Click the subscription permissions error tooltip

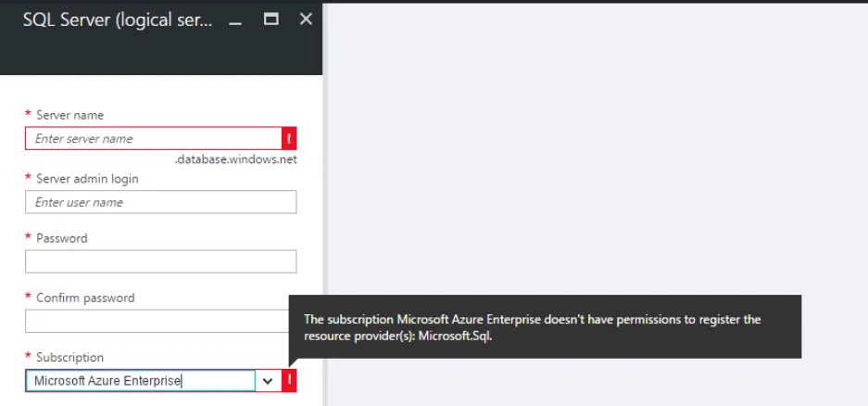pos(546,327)
